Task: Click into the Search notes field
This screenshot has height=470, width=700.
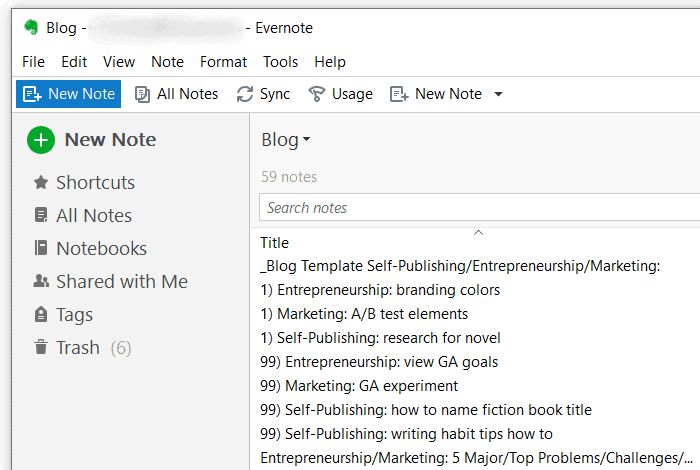Action: [x=479, y=207]
